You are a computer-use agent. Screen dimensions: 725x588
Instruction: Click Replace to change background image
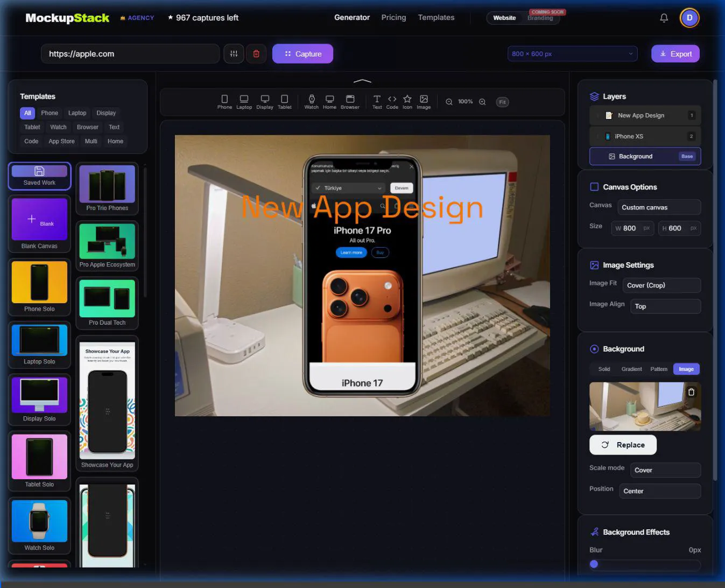tap(623, 445)
